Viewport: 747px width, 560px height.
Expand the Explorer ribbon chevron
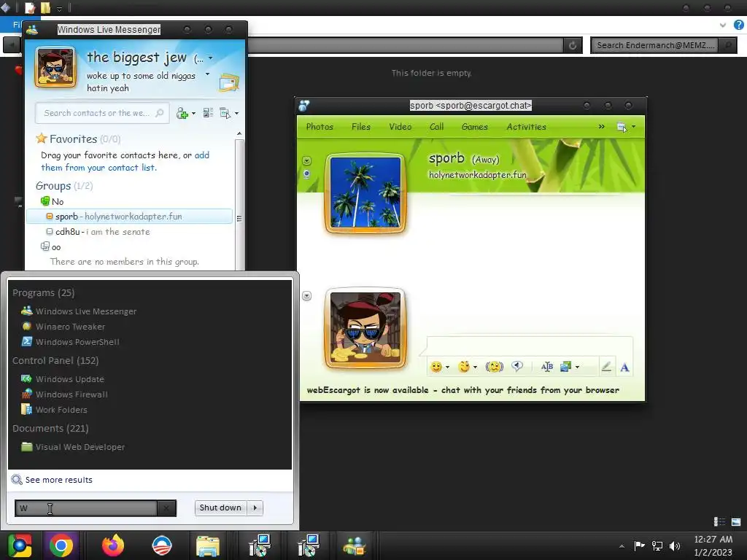(723, 25)
